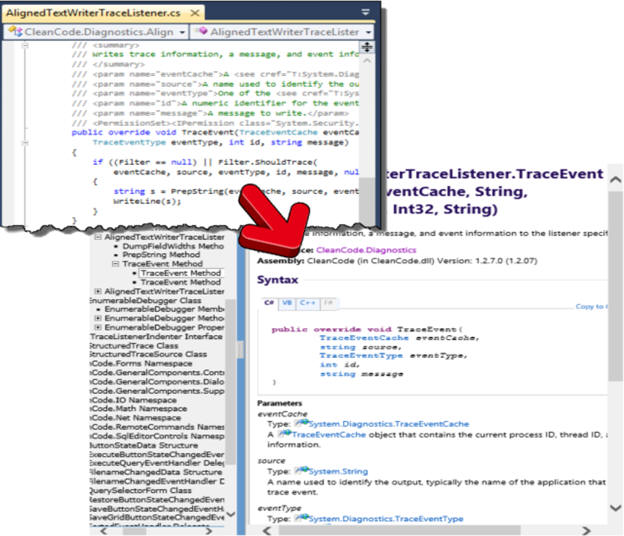Screen dimensions: 624x536
Task: Open the System.Diagnostics.TraceEventType type link
Action: pyautogui.click(x=386, y=519)
